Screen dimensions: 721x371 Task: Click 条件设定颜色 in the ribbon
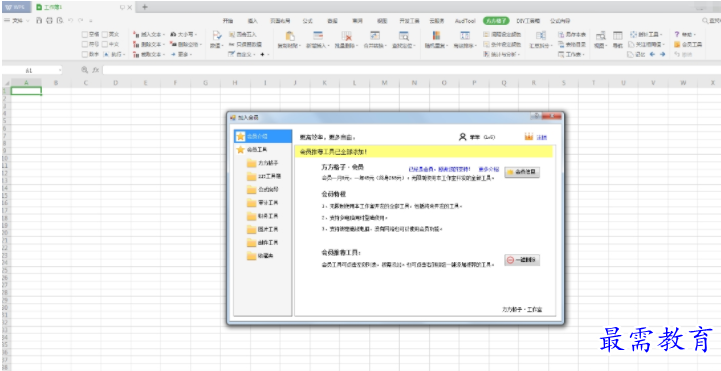pyautogui.click(x=502, y=45)
